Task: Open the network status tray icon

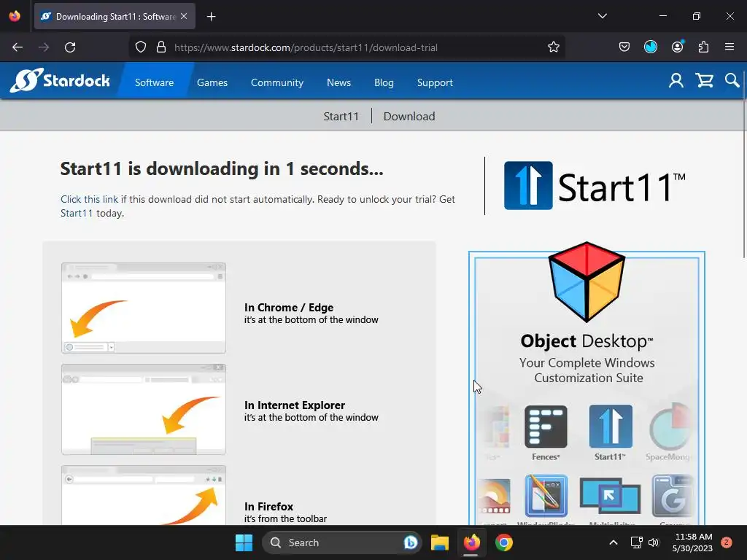Action: (x=636, y=542)
